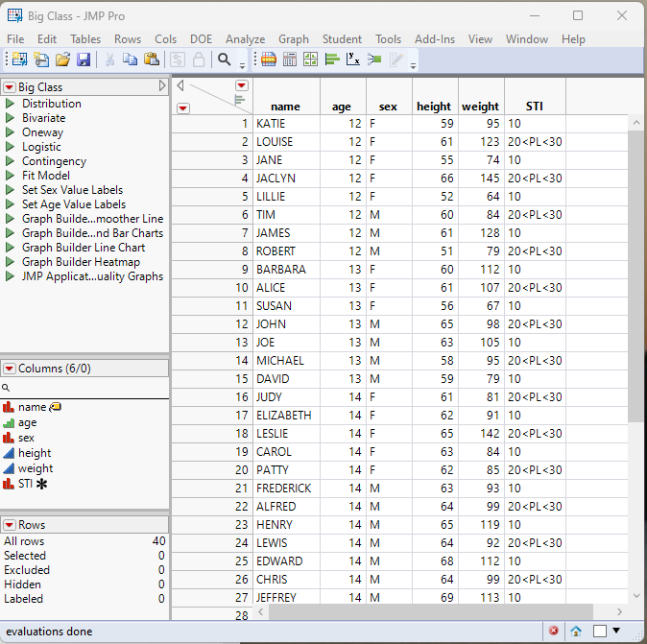647x644 pixels.
Task: Click the Open file folder icon
Action: tap(62, 60)
